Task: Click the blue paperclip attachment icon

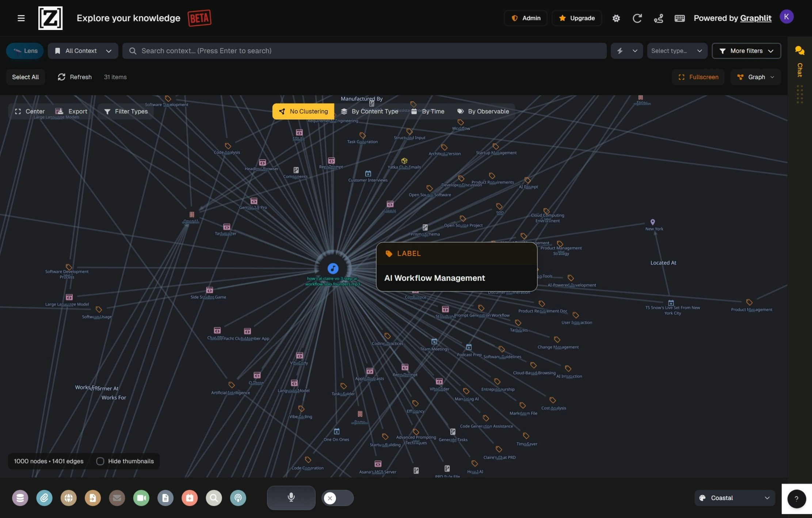Action: coord(44,498)
